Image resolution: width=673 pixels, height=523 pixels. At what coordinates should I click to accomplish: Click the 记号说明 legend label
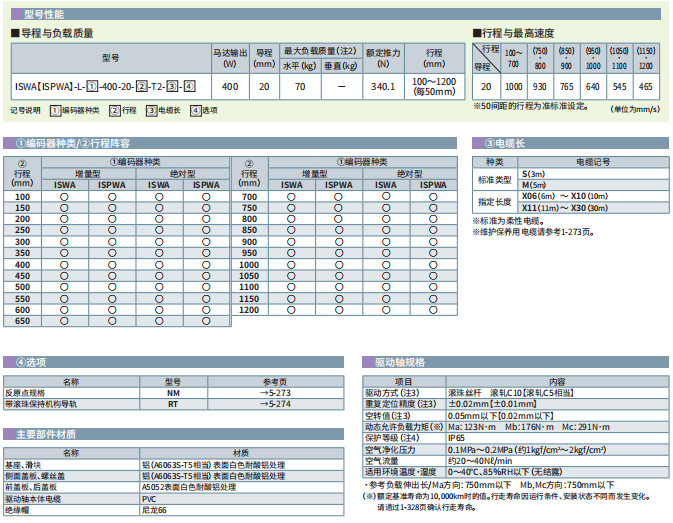pos(25,110)
